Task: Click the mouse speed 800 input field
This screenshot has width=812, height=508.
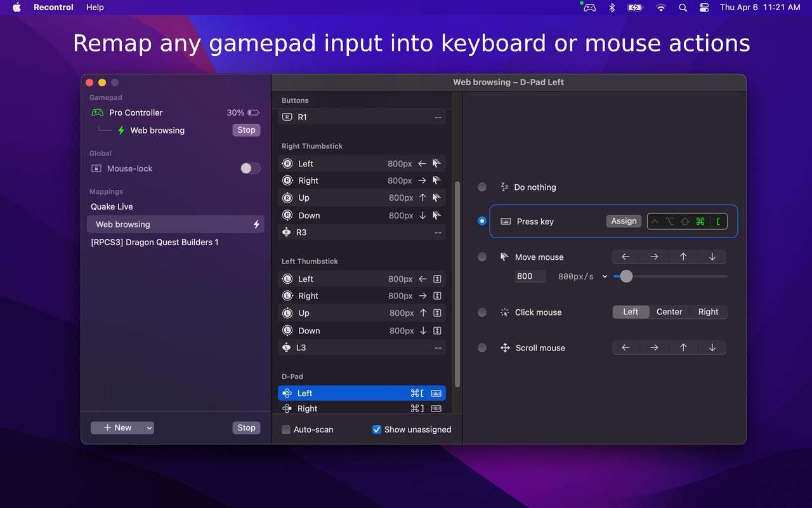Action: coord(530,276)
